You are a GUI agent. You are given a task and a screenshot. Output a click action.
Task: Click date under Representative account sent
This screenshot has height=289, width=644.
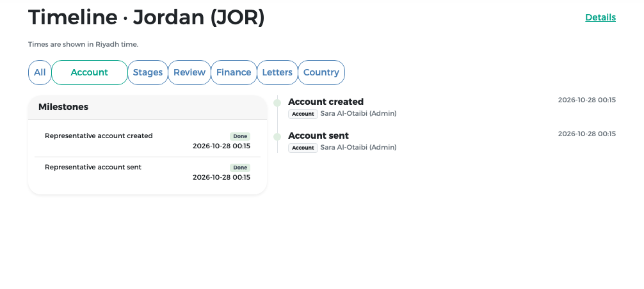click(x=221, y=178)
